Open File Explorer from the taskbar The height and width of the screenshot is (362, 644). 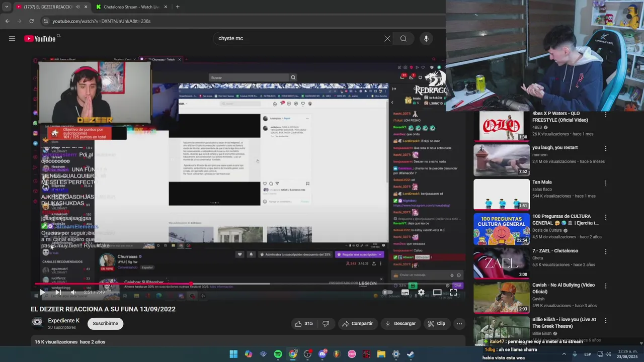(381, 354)
